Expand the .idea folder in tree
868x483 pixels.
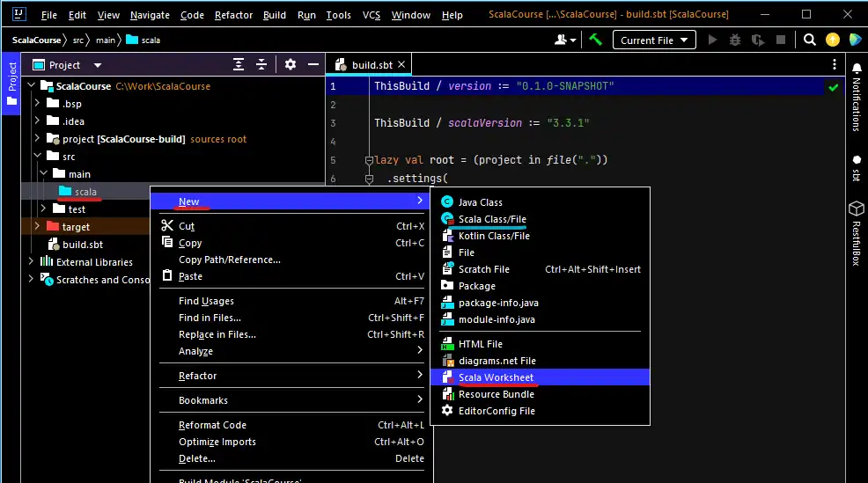[x=37, y=121]
